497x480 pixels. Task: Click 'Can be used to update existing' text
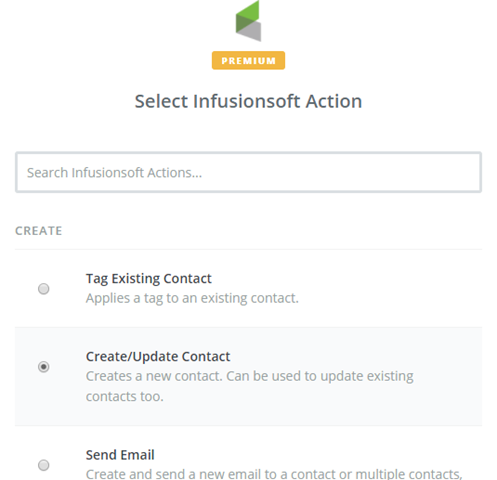[320, 376]
